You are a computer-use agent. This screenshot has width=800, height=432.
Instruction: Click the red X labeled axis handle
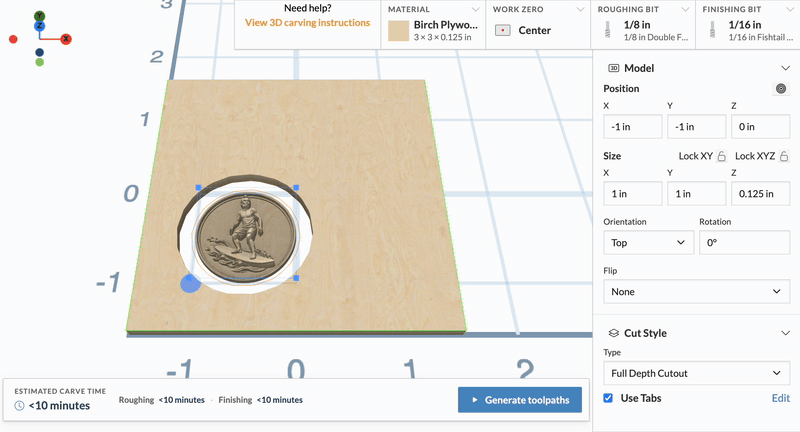pos(66,39)
